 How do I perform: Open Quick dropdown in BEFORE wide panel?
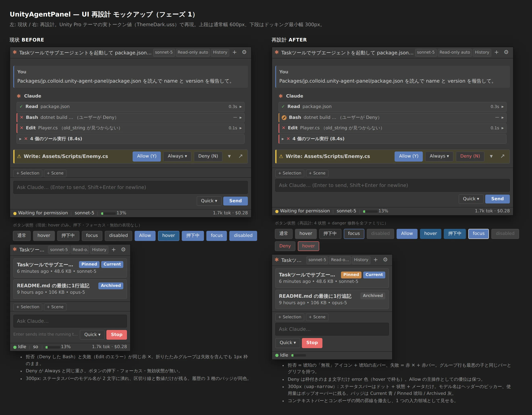(x=209, y=201)
